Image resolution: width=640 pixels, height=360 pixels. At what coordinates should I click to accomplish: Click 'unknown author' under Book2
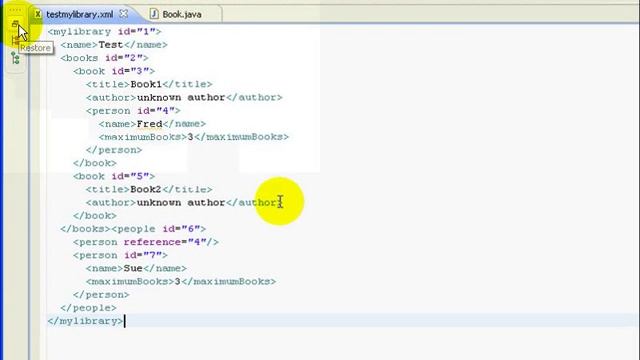coord(181,202)
